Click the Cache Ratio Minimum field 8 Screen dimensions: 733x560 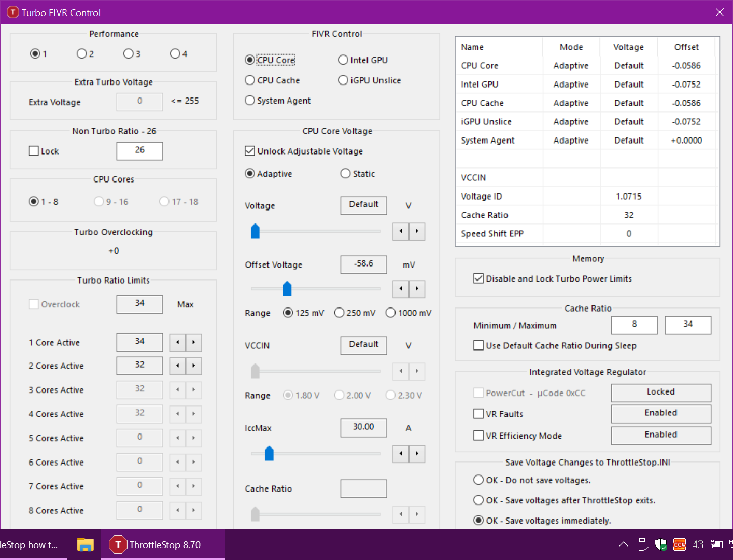click(634, 325)
